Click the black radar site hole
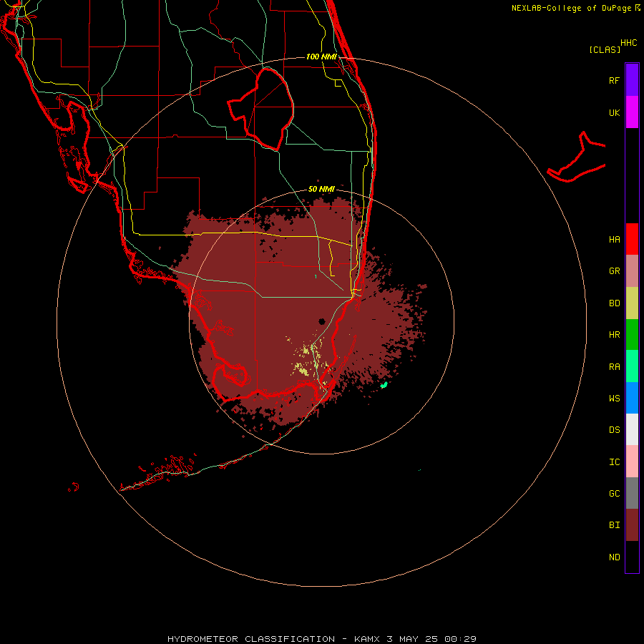The image size is (644, 644). [x=322, y=321]
